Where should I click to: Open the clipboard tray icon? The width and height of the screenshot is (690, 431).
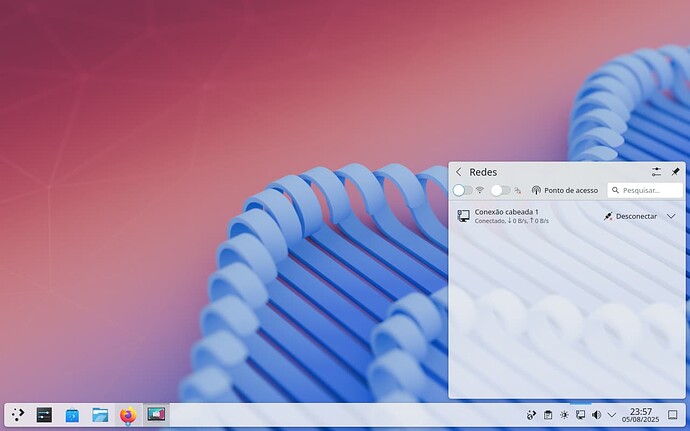547,414
